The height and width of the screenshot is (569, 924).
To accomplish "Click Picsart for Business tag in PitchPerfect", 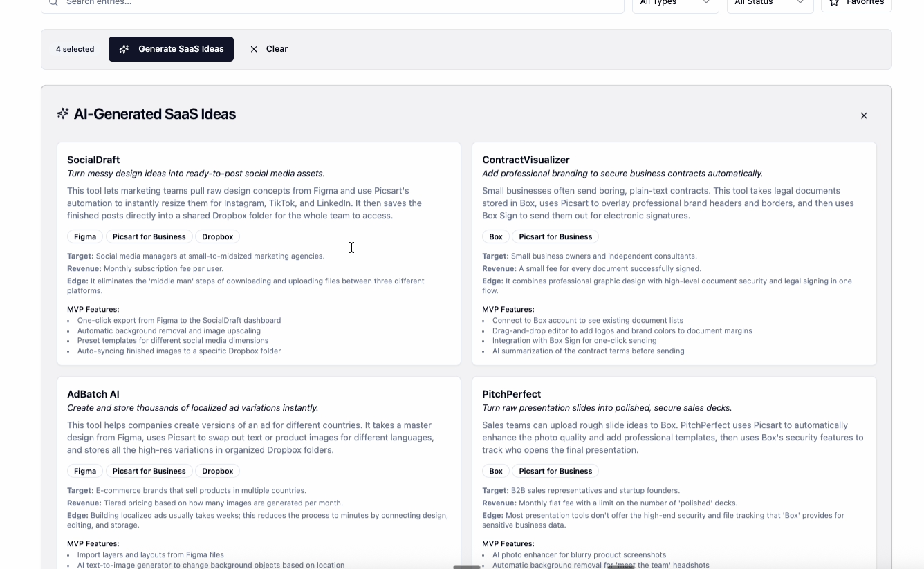I will pos(555,471).
